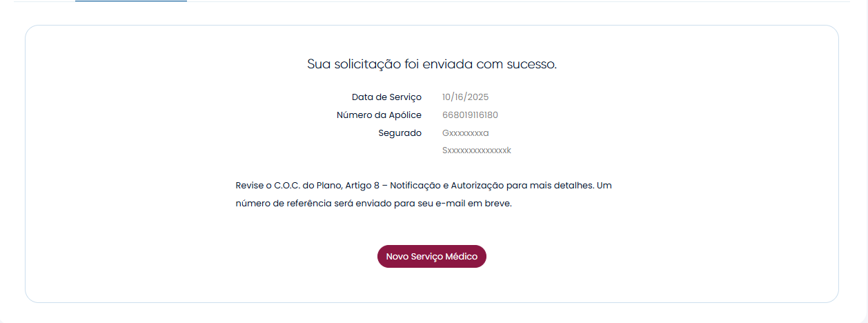
Task: Click the active tab underline at top
Action: [131, 1]
